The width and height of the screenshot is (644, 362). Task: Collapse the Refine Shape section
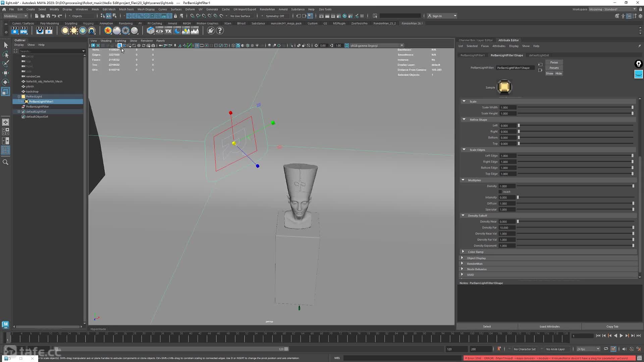[464, 119]
